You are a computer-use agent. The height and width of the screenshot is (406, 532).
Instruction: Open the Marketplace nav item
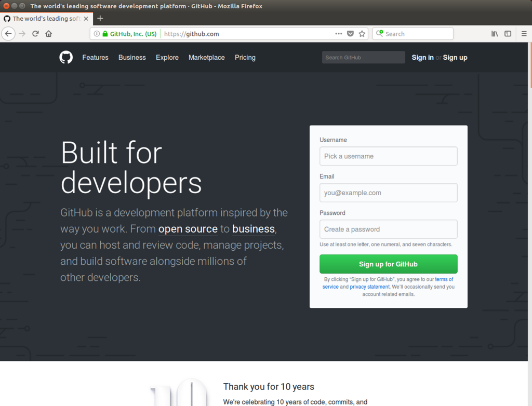click(x=207, y=57)
